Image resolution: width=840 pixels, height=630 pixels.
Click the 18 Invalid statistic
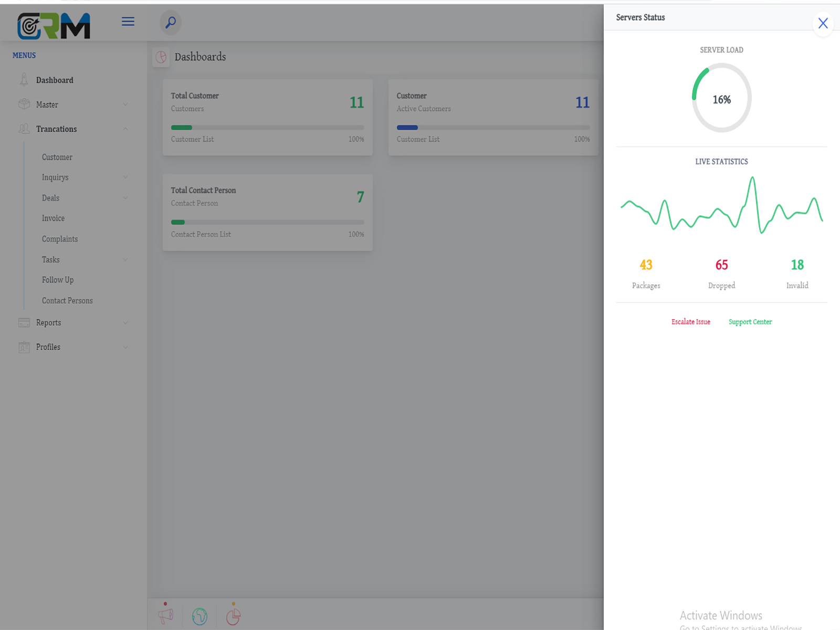pos(797,274)
